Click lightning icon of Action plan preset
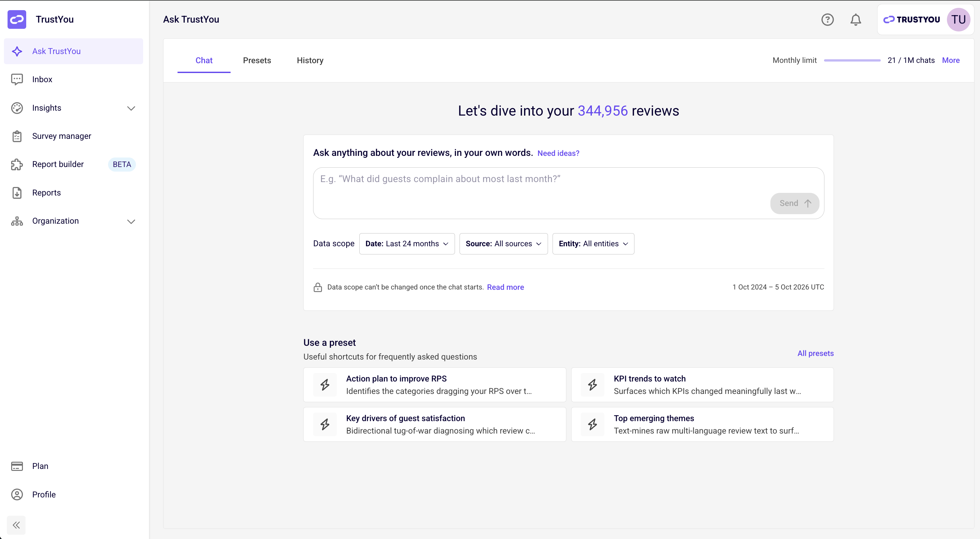The width and height of the screenshot is (980, 539). [325, 385]
